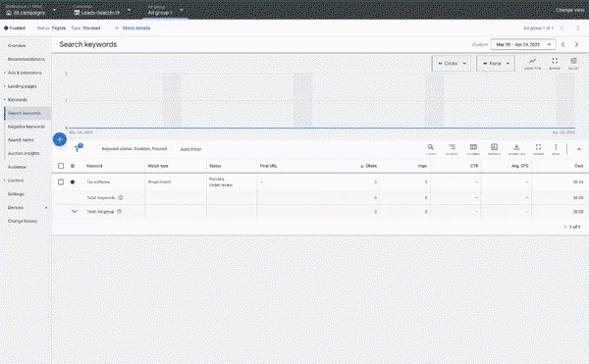Click help icon next to Total: Ad group
Screen dimensions: 589x364
pos(119,211)
